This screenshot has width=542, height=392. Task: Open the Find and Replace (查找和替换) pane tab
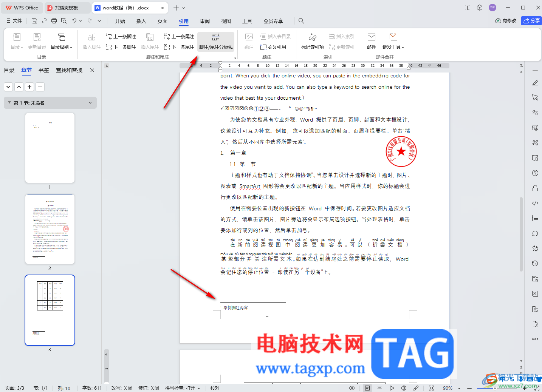[x=69, y=70]
